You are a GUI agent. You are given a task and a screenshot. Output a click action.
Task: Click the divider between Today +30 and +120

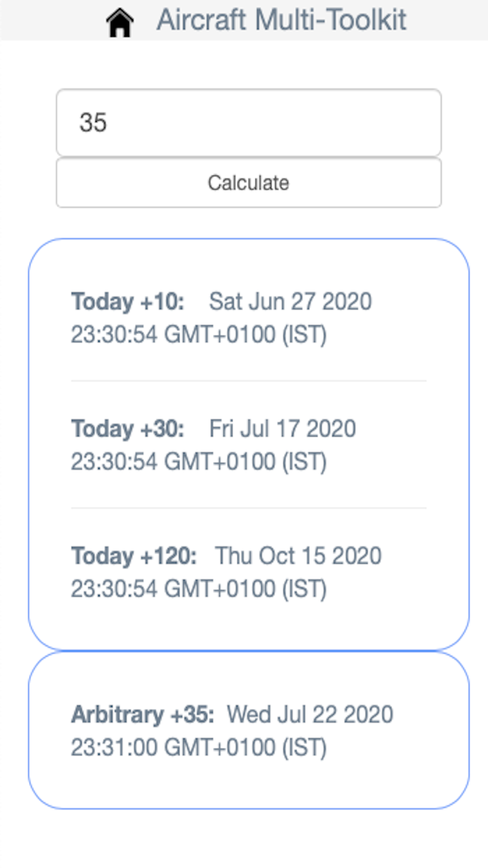pos(249,508)
